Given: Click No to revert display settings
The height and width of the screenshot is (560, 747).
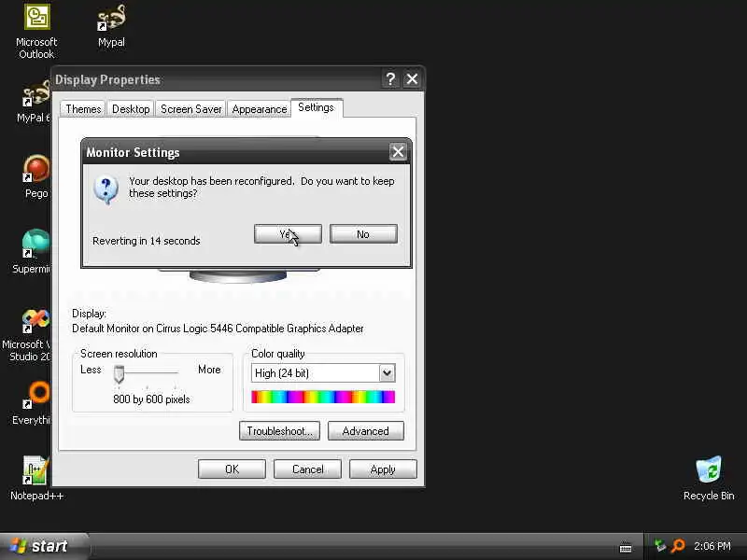Looking at the screenshot, I should coord(363,234).
